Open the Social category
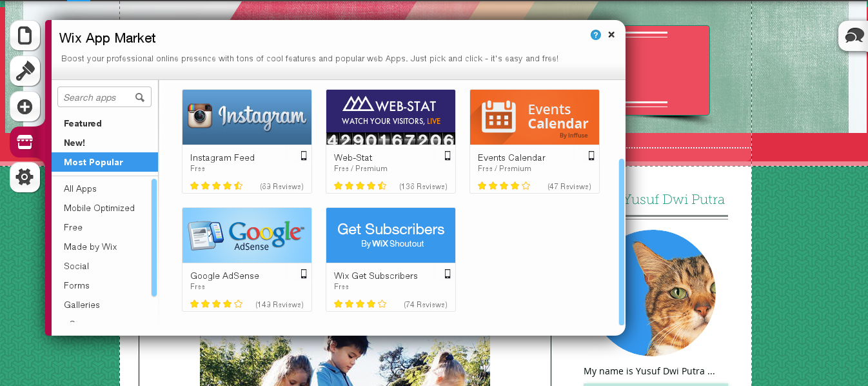Image resolution: width=868 pixels, height=386 pixels. pyautogui.click(x=76, y=266)
